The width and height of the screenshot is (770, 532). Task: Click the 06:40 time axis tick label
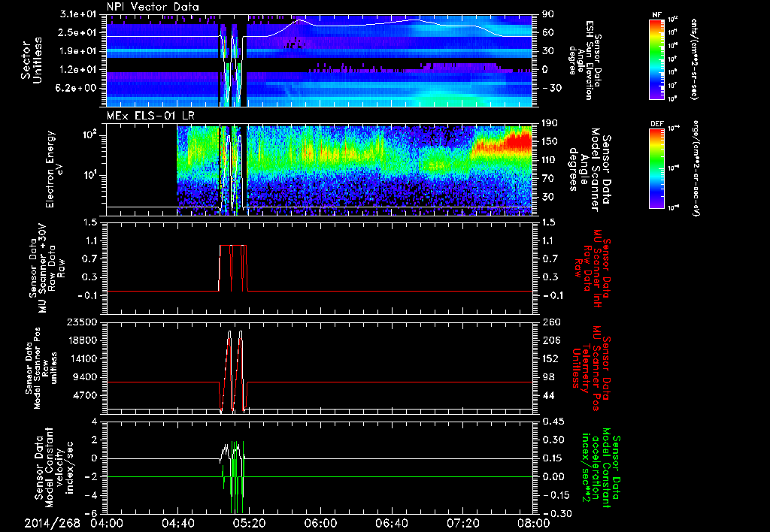[390, 523]
